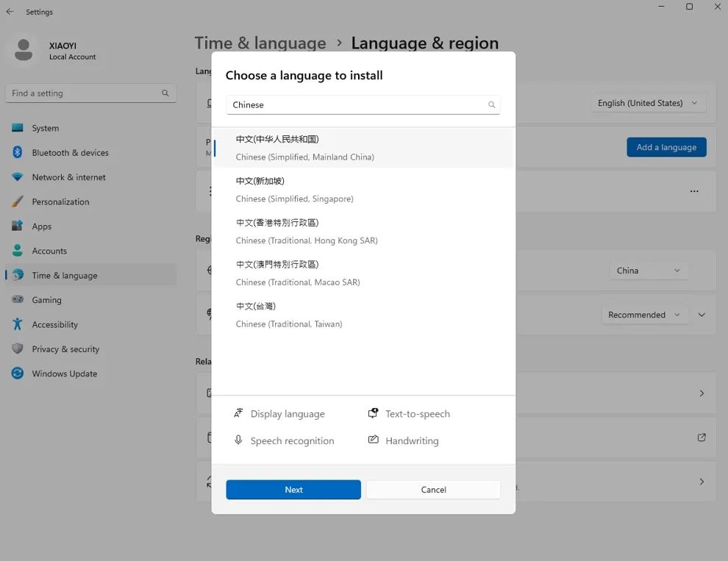This screenshot has width=728, height=561.
Task: Click Time & language breadcrumb link
Action: [x=260, y=43]
